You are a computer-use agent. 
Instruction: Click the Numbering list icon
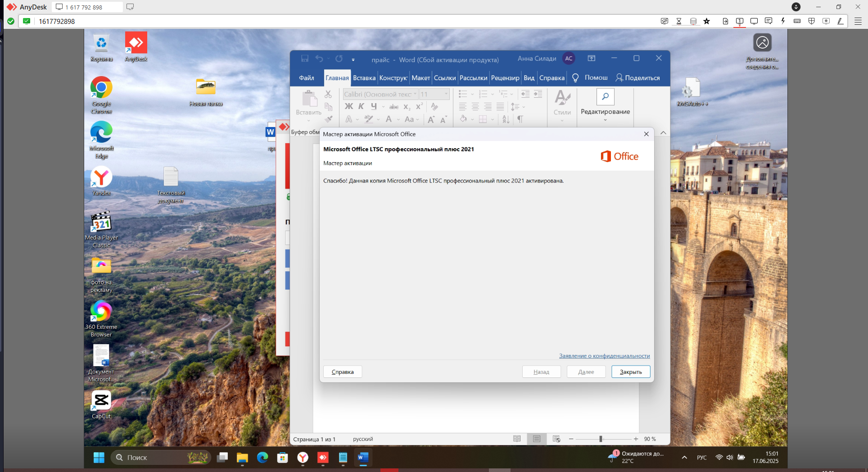point(483,94)
